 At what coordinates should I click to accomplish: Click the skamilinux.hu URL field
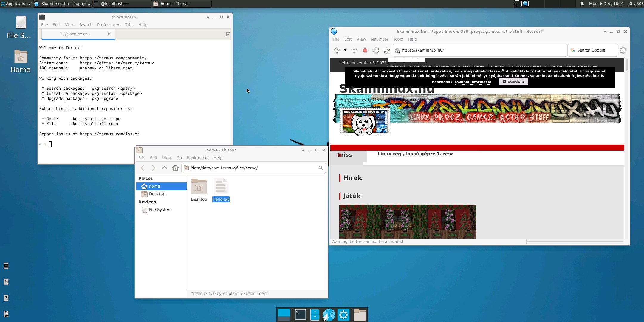tap(480, 50)
